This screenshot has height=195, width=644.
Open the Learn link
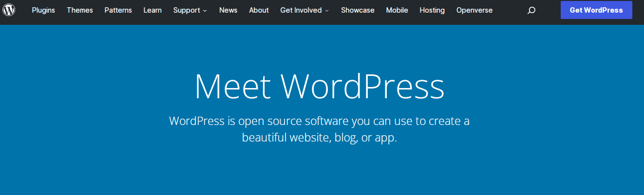pyautogui.click(x=152, y=10)
